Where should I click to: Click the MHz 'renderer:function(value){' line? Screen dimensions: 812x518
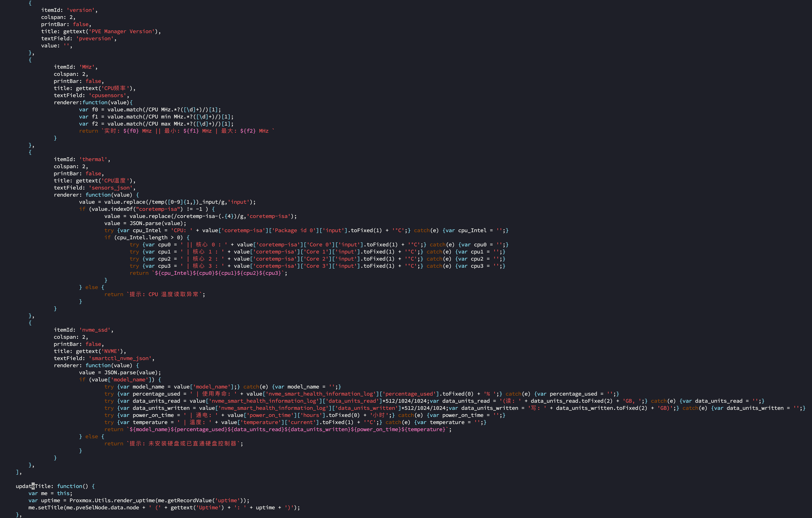click(x=93, y=102)
